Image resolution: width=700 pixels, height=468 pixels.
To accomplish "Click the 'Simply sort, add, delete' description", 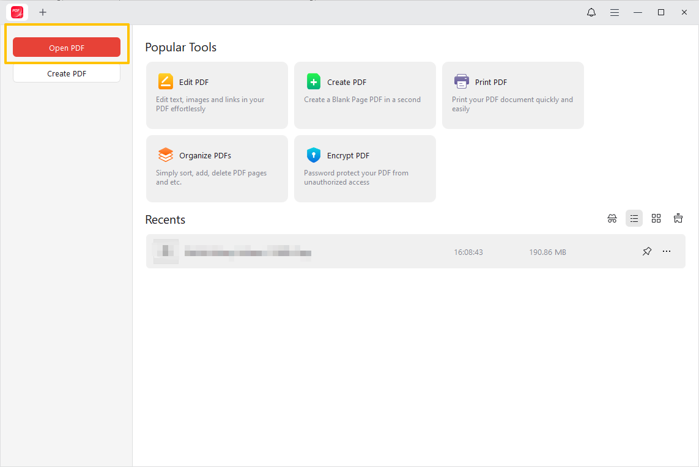I will pos(211,177).
